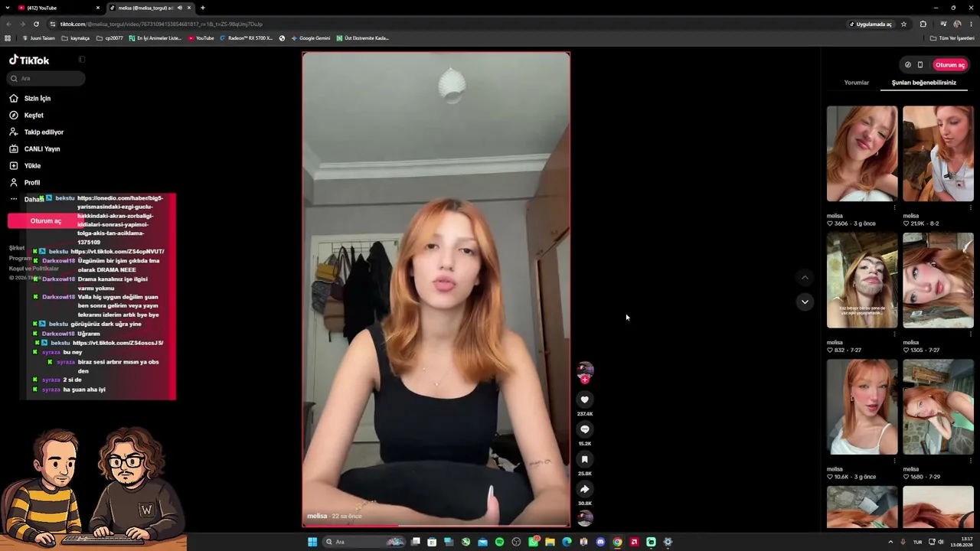Image resolution: width=980 pixels, height=551 pixels.
Task: Click the melisa username on the video
Action: point(317,517)
